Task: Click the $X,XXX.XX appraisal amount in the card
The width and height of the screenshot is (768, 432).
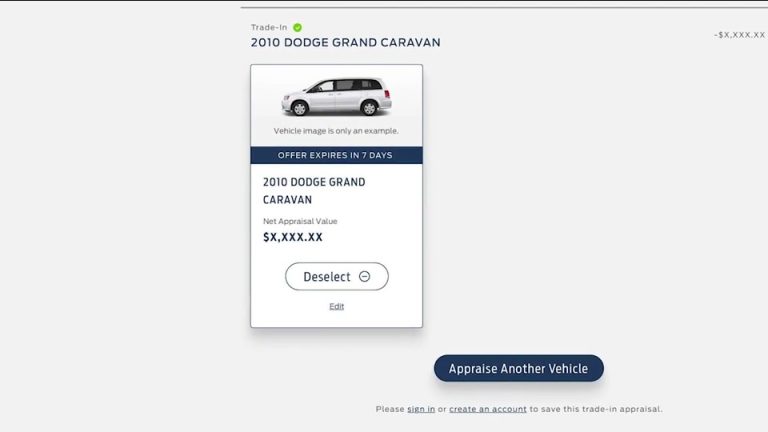Action: point(293,237)
